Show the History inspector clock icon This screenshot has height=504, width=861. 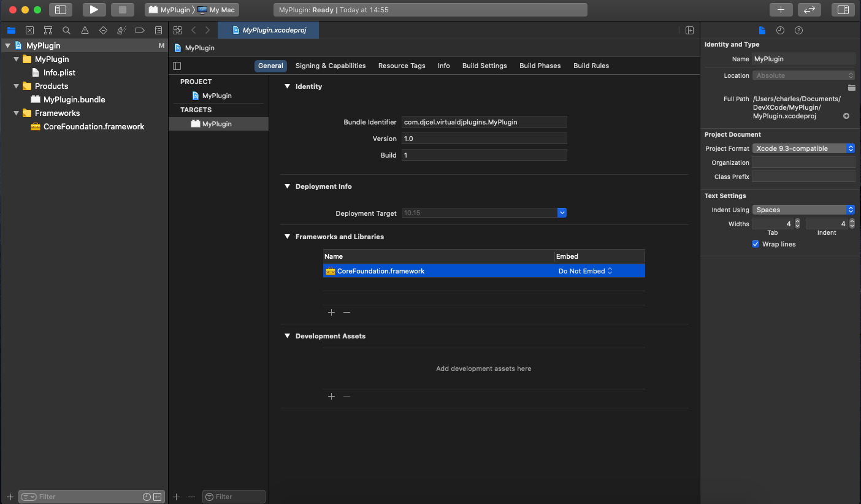click(780, 30)
